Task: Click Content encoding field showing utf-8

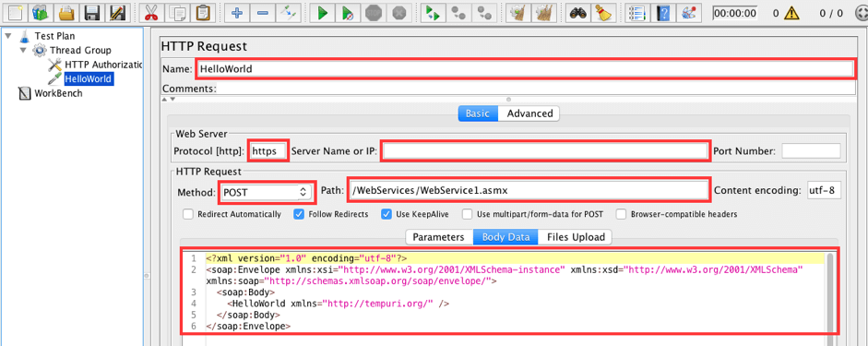Action: pyautogui.click(x=824, y=190)
